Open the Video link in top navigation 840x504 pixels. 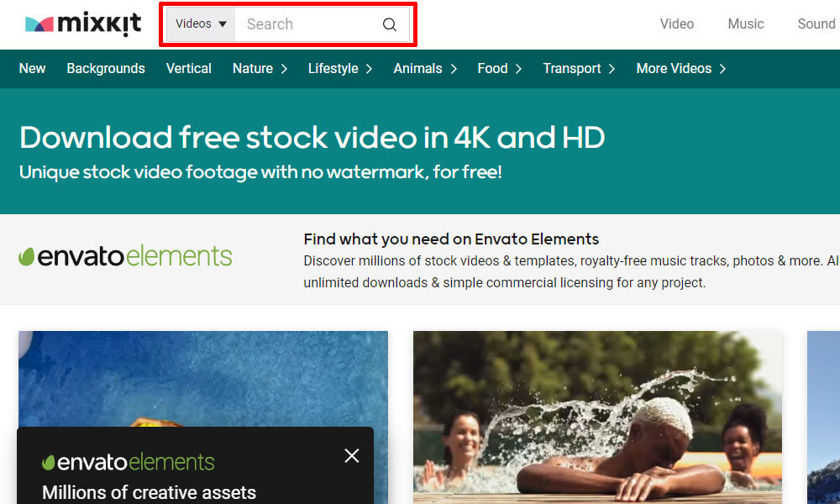[676, 24]
